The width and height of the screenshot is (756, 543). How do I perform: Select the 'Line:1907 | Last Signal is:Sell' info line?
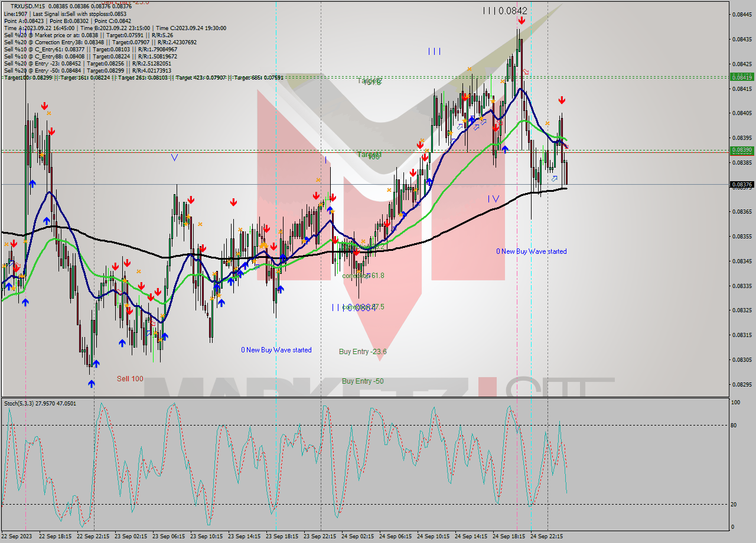[65, 14]
